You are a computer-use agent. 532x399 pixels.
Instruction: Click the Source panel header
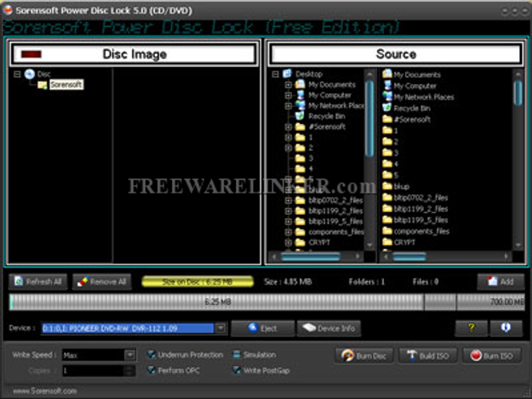(x=396, y=54)
